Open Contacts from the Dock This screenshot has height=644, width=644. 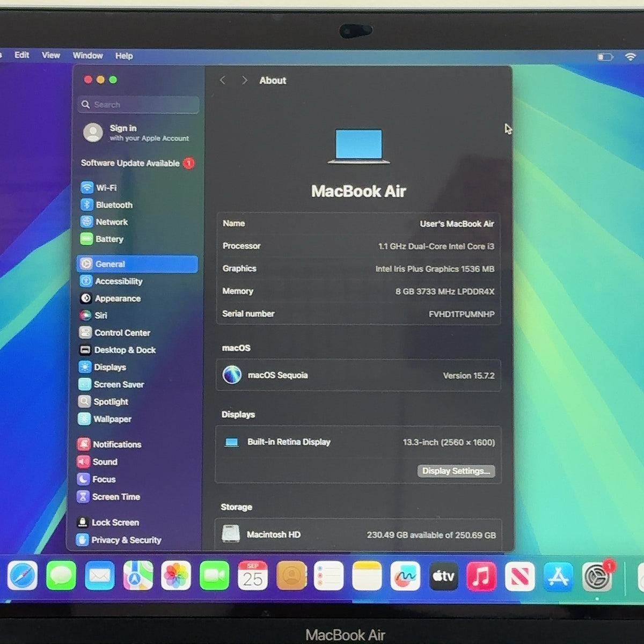(x=291, y=576)
